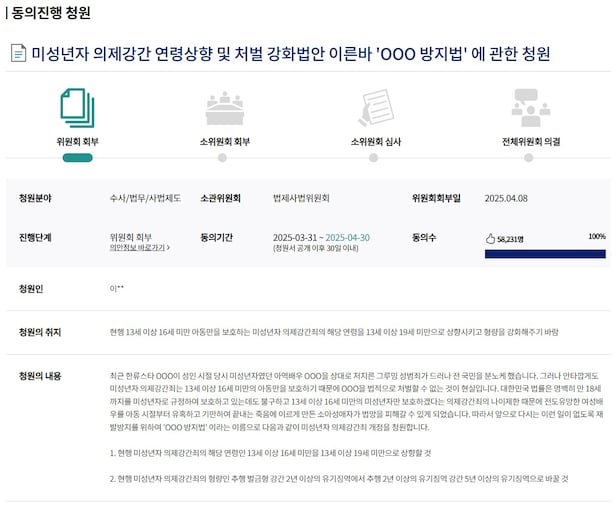
Task: Click the 동의진행 청원 section heading
Action: tap(50, 13)
